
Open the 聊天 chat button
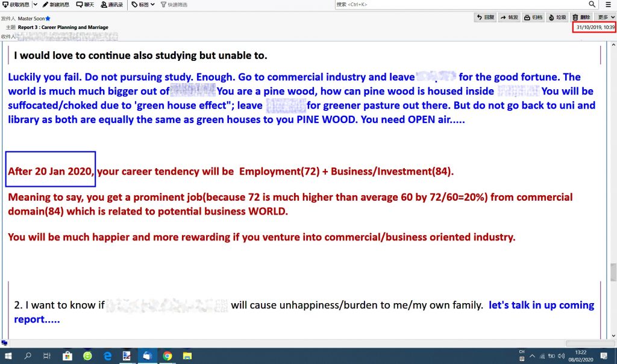85,4
